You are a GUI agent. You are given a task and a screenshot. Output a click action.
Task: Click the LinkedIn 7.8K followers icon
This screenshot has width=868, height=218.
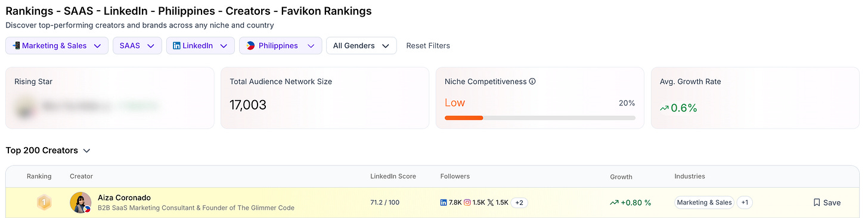pos(444,203)
